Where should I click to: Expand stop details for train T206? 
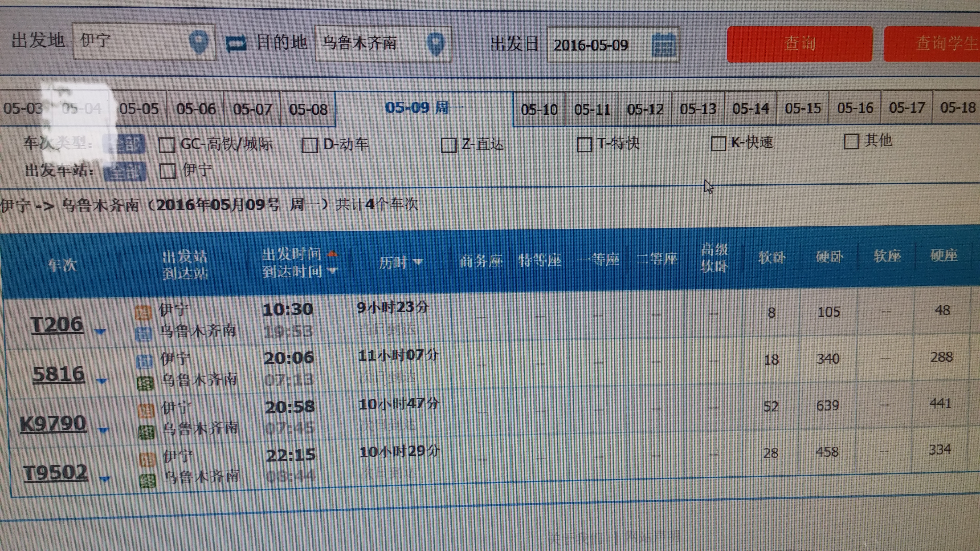click(x=100, y=332)
